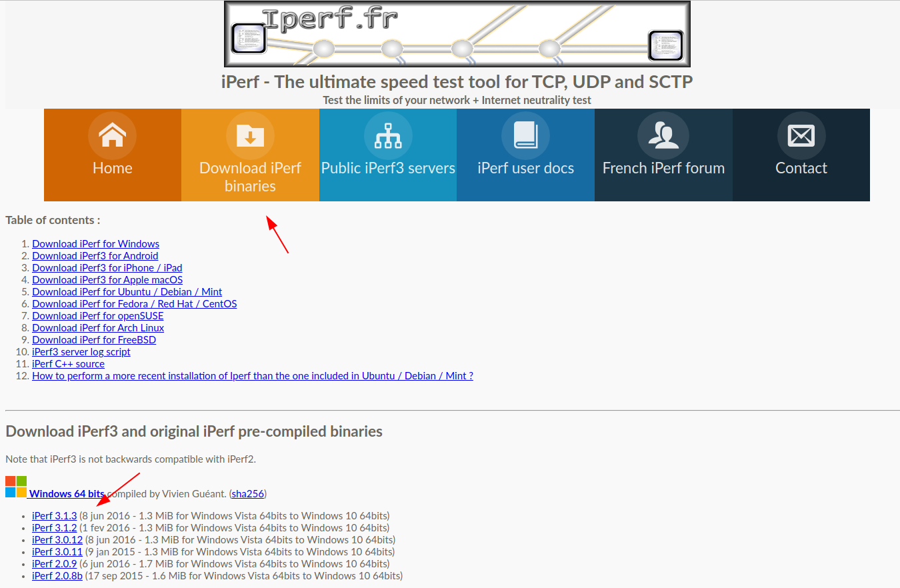Screen dimensions: 900x588
Task: Open Download iPerf for openSUSE link
Action: [97, 316]
